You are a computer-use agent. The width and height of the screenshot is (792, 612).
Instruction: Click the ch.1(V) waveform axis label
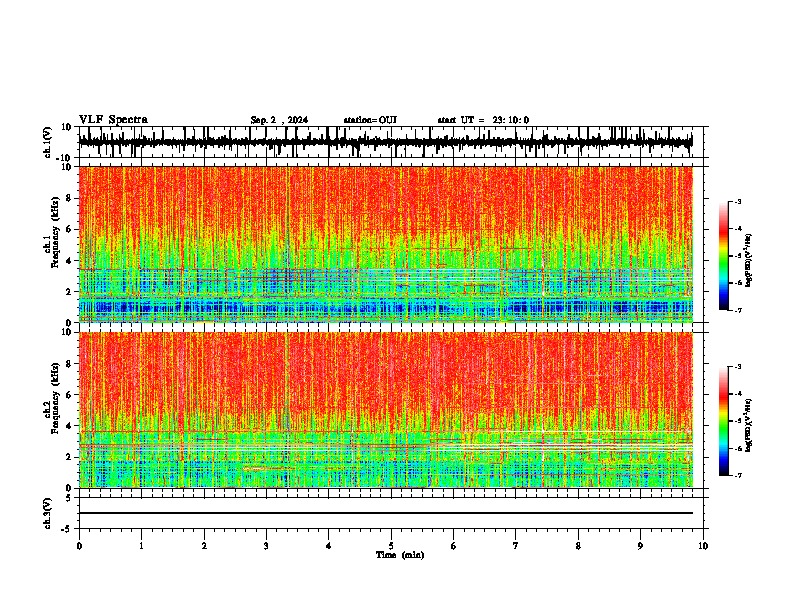[x=48, y=142]
